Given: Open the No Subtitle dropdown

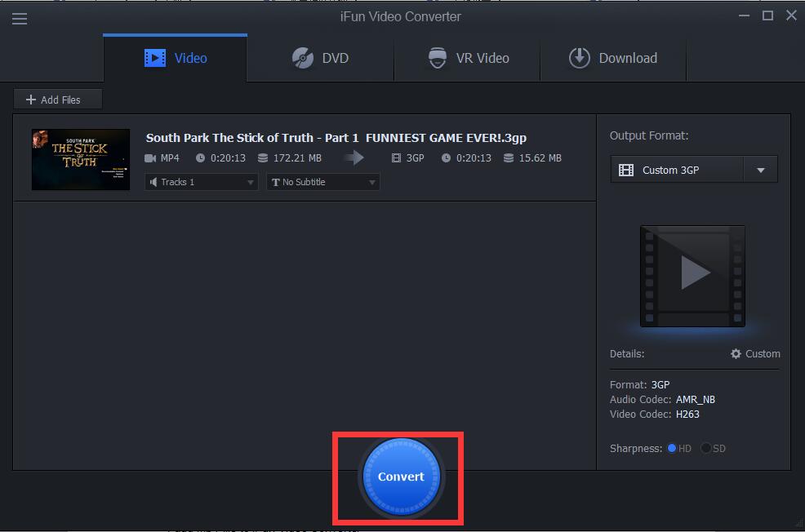Looking at the screenshot, I should click(323, 182).
